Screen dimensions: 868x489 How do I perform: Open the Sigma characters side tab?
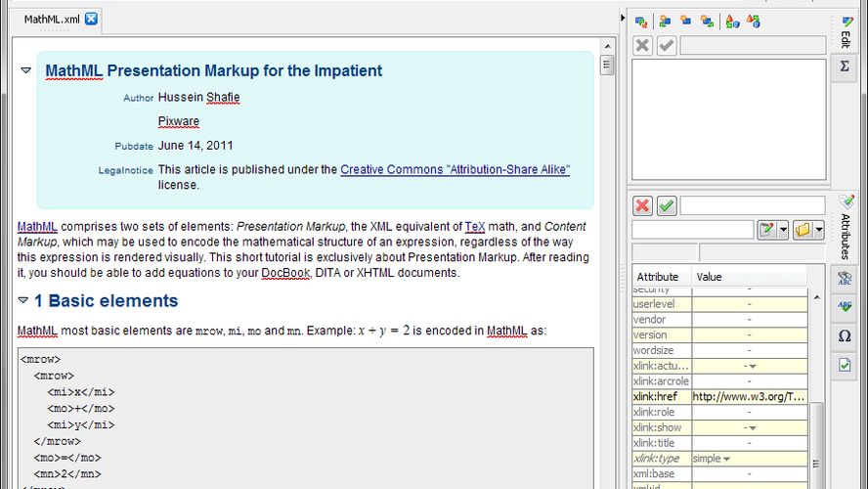845,67
